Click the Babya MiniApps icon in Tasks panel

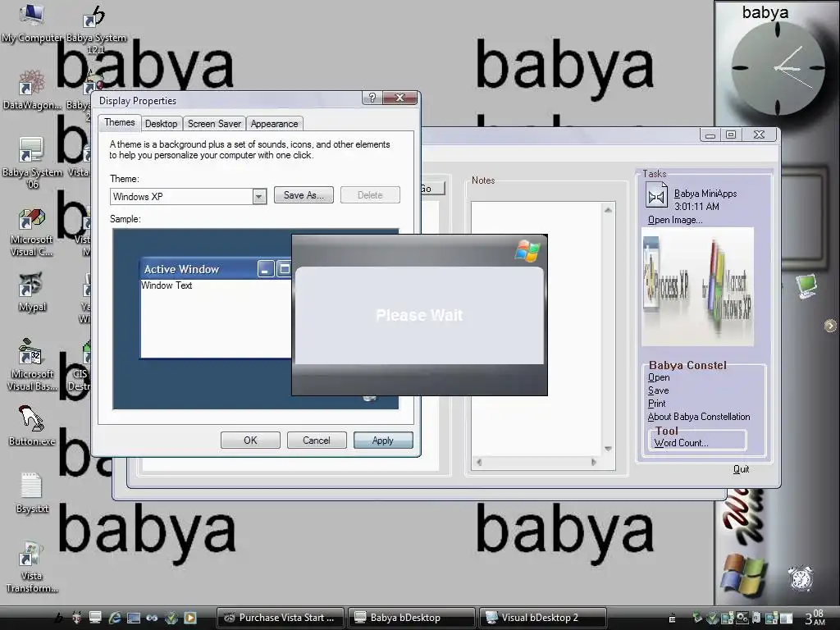[656, 197]
